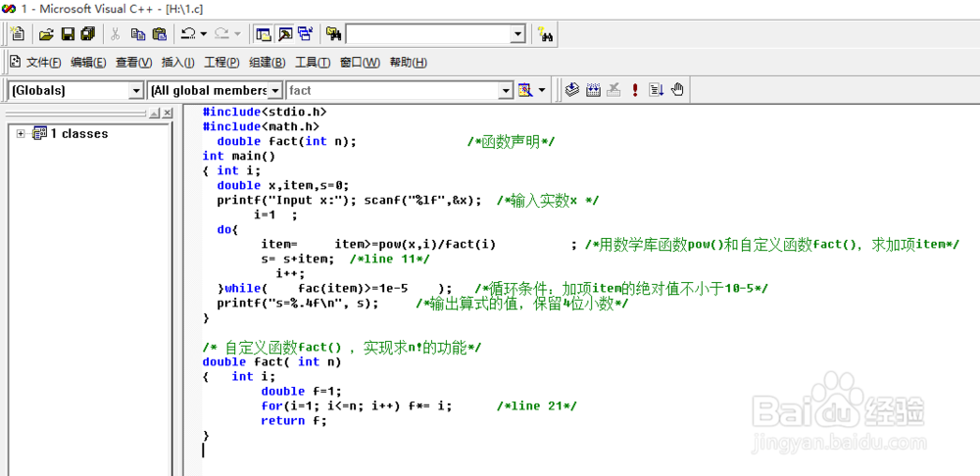The image size is (980, 476).
Task: Open the 窗口(W) menu
Action: click(x=360, y=63)
